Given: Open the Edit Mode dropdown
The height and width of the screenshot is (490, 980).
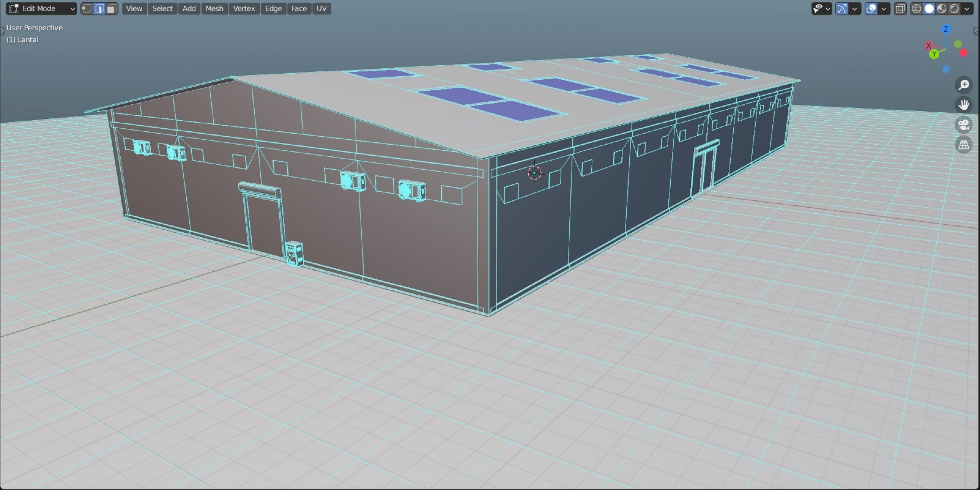Looking at the screenshot, I should click(40, 8).
